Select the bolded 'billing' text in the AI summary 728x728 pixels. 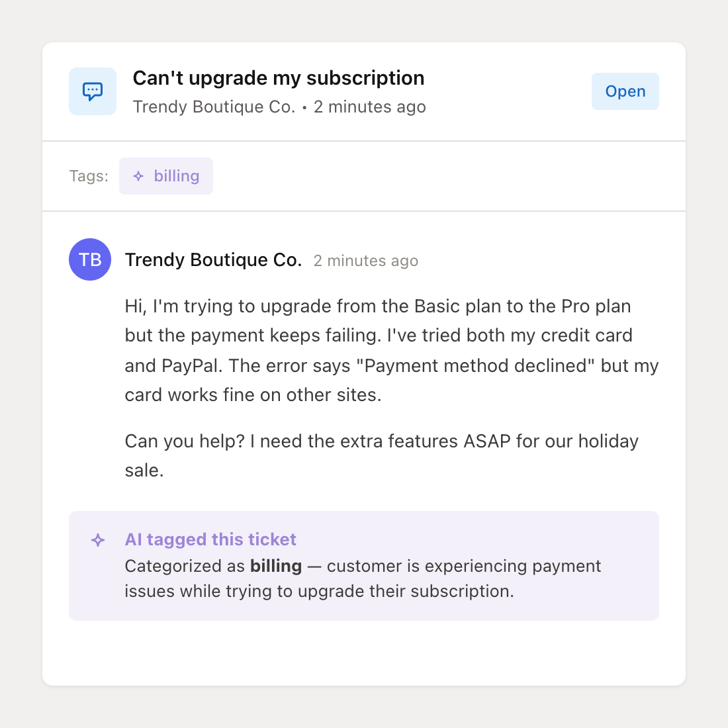click(x=276, y=566)
